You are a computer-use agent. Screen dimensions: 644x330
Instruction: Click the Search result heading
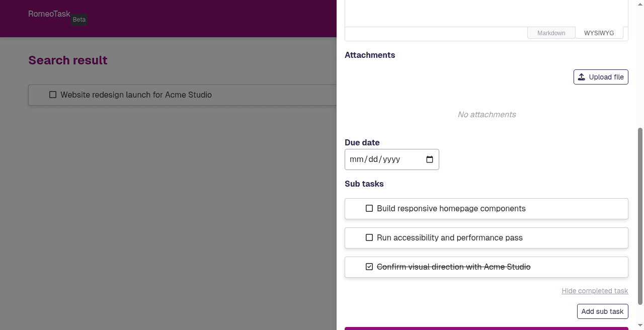[68, 60]
